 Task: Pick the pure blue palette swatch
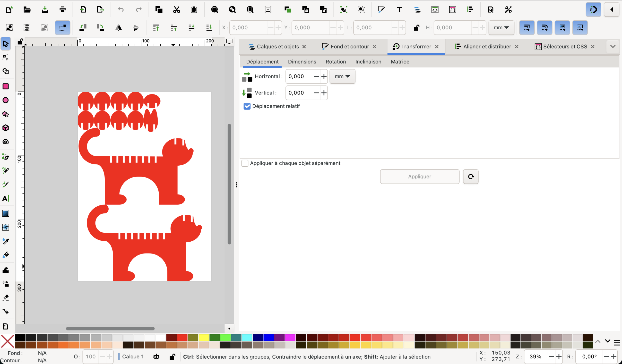pos(268,338)
